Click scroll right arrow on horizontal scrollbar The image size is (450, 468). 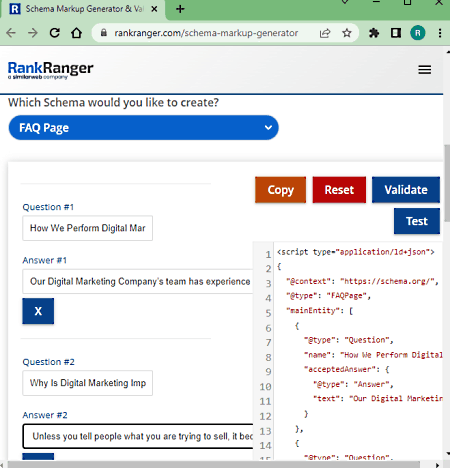click(x=437, y=465)
